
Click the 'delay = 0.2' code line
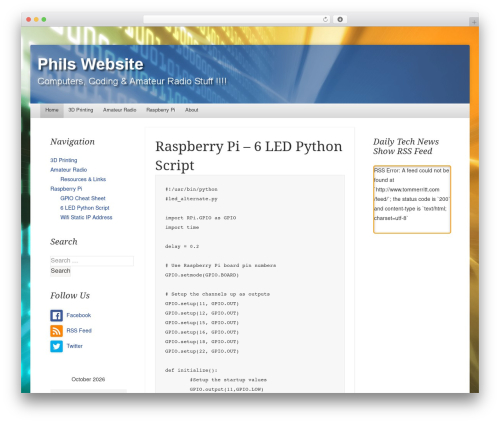point(182,247)
